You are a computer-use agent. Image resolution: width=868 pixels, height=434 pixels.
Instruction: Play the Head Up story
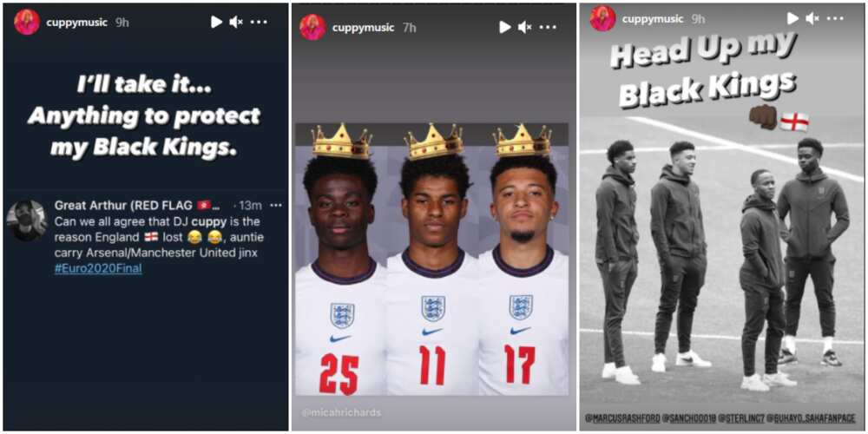click(793, 18)
